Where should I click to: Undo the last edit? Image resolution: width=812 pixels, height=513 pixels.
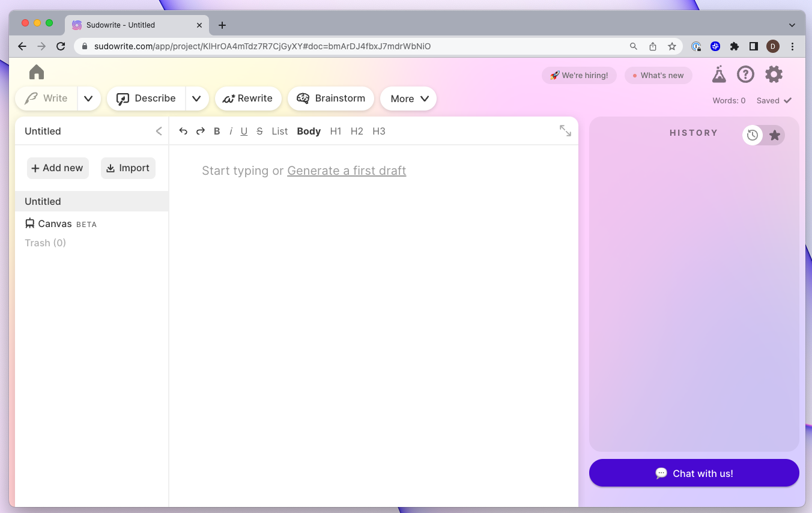tap(183, 131)
